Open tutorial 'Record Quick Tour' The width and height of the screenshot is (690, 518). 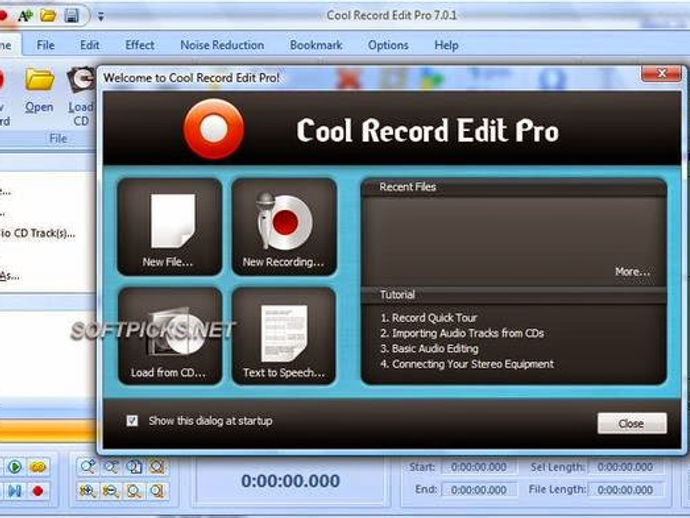(429, 317)
